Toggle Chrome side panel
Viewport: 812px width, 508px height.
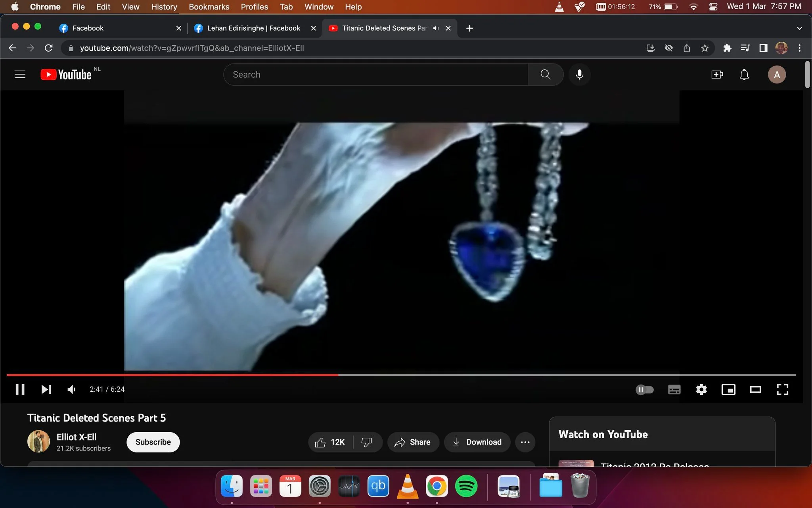pyautogui.click(x=763, y=48)
